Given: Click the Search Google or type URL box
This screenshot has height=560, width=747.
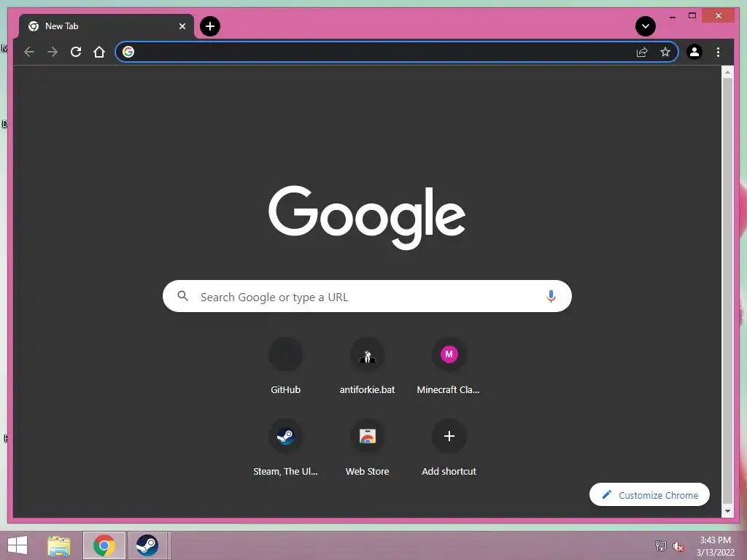Looking at the screenshot, I should click(x=367, y=296).
